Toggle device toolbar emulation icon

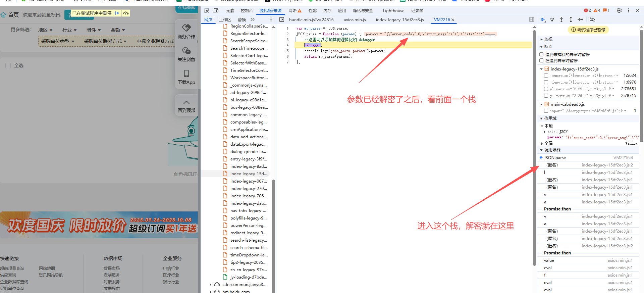tap(216, 10)
